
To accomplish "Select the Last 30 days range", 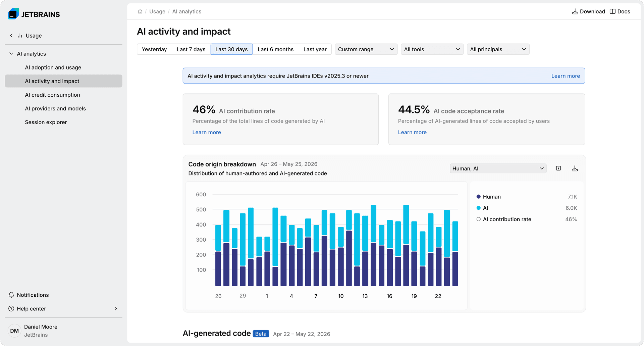I will tap(231, 49).
